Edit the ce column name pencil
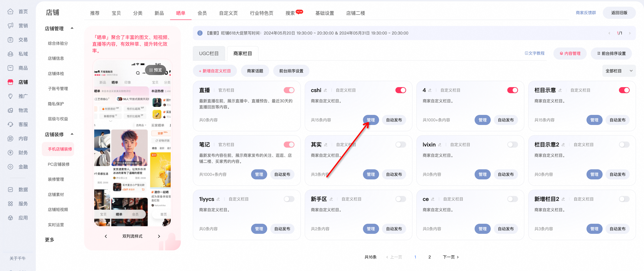The image size is (644, 271). 433,199
